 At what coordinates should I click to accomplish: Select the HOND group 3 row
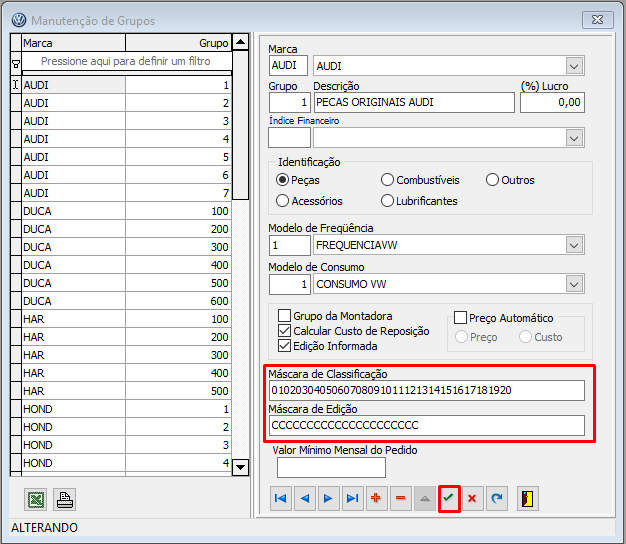pos(127,445)
